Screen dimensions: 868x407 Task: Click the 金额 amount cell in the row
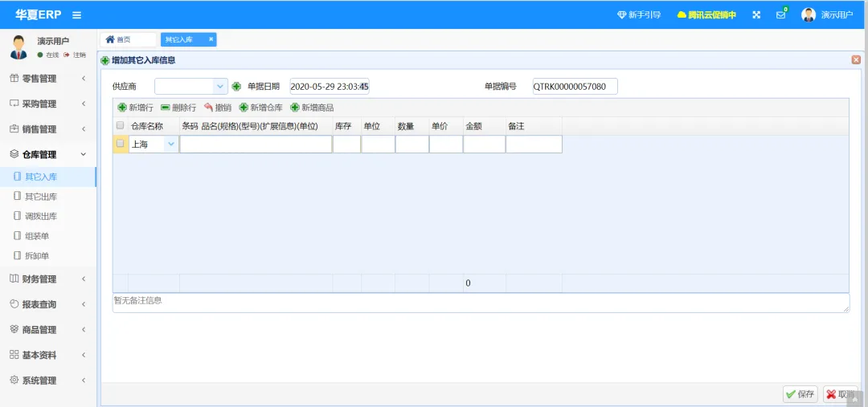485,144
